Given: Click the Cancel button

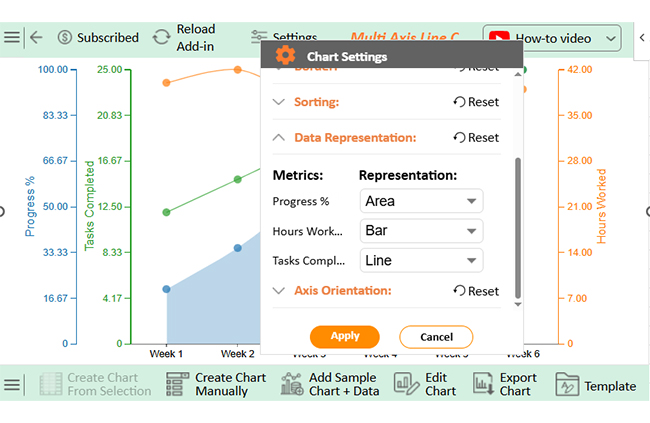Looking at the screenshot, I should tap(436, 337).
